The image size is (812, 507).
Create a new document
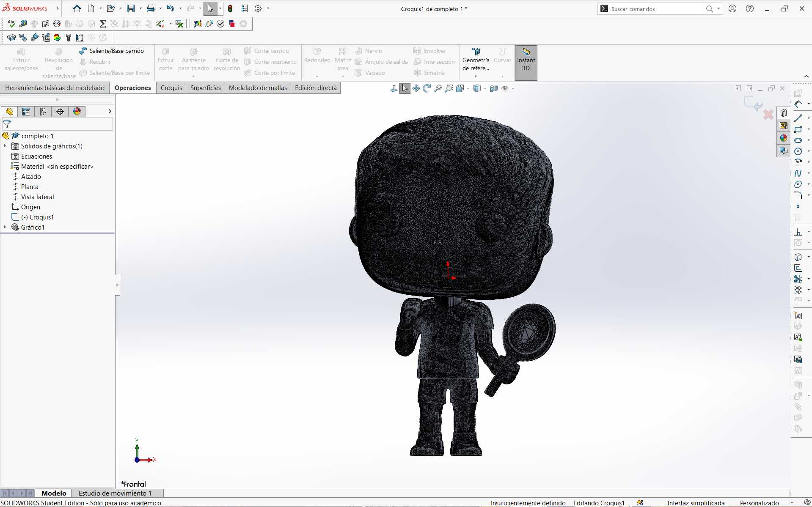(91, 8)
